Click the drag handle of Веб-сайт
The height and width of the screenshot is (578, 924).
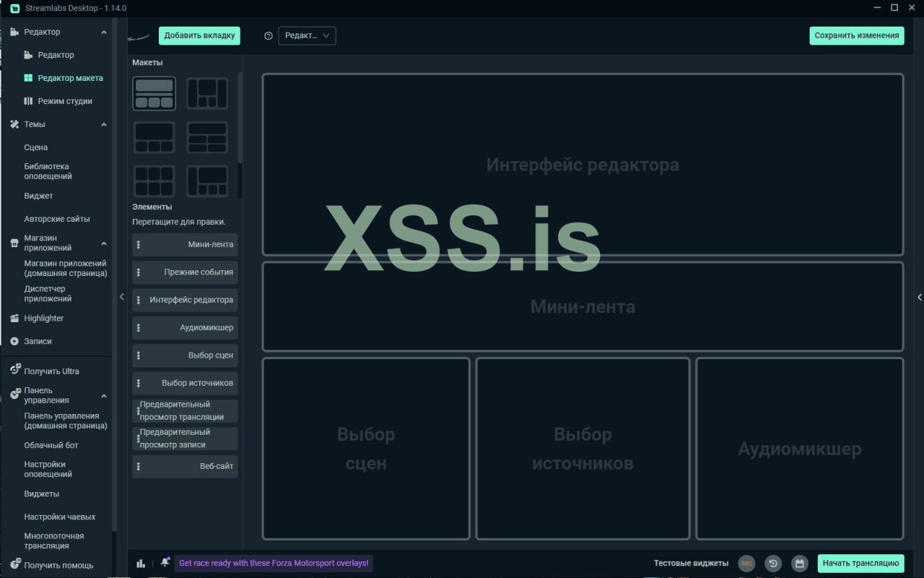click(x=139, y=467)
